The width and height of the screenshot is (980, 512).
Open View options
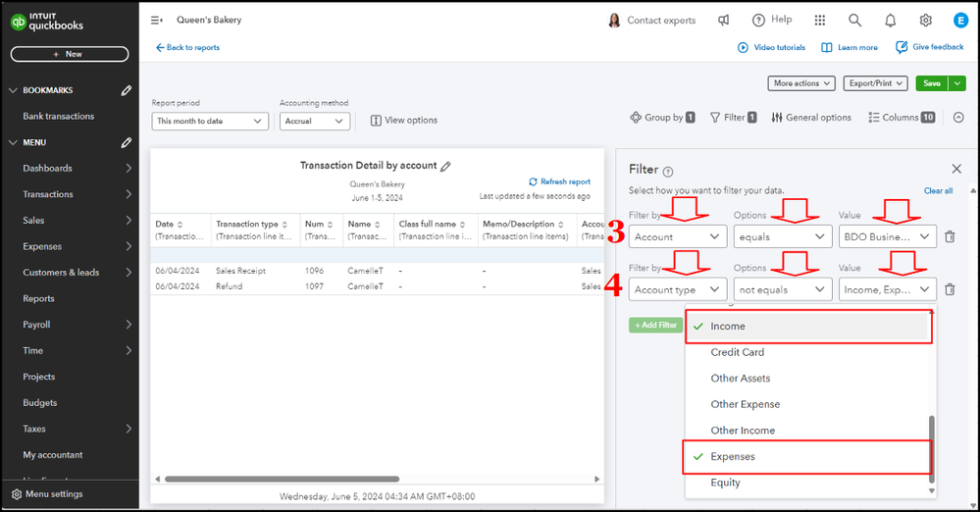coord(404,120)
